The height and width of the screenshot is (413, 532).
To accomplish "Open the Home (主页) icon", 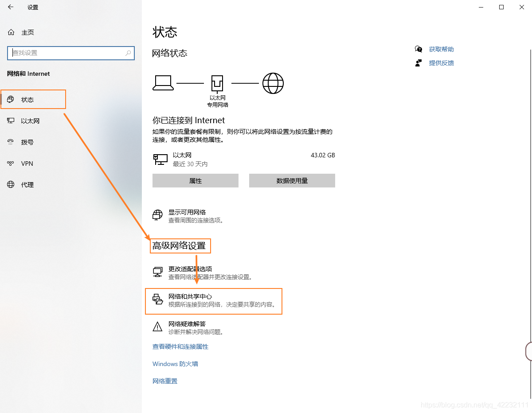I will [11, 32].
